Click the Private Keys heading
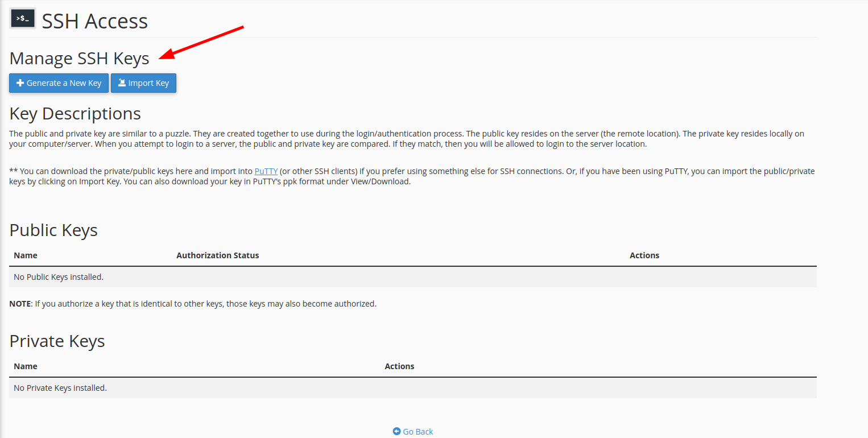 click(57, 341)
